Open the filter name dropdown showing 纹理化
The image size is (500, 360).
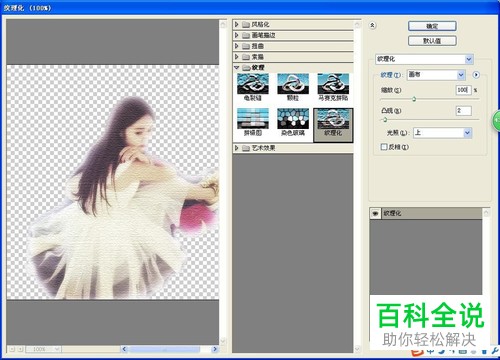click(424, 59)
